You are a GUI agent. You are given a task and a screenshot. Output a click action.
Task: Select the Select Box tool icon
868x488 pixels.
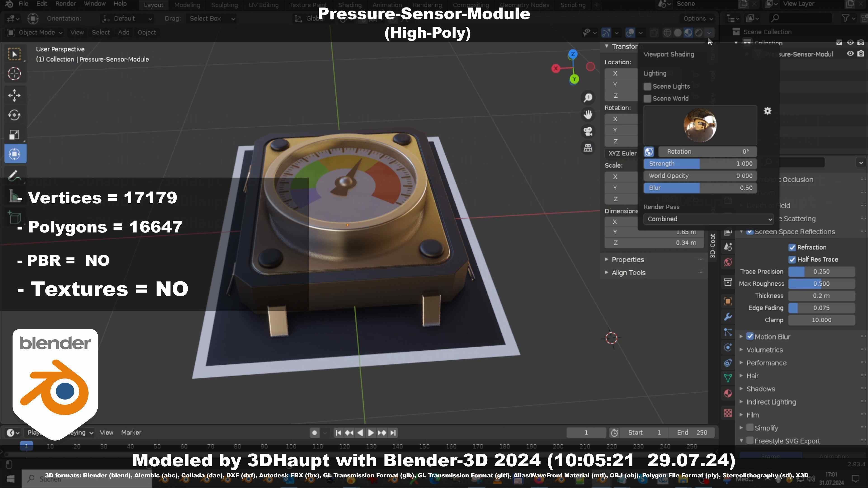[14, 54]
